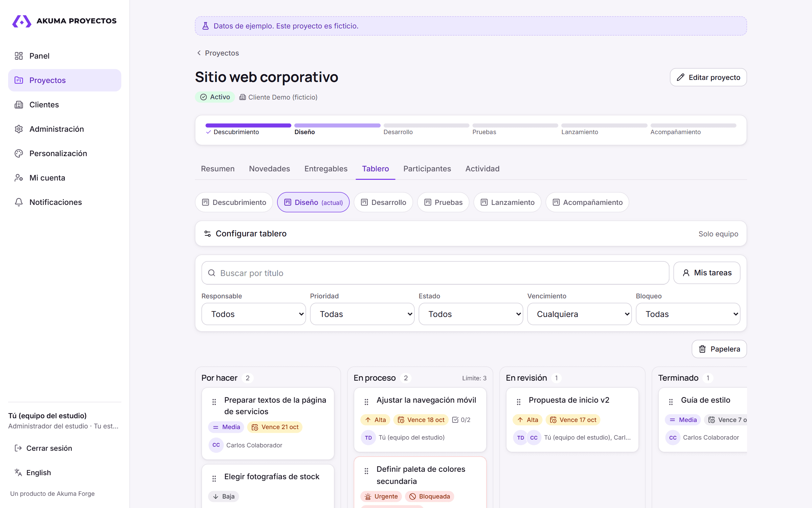
Task: Open the Definir paleta de colores secundaria card
Action: click(421, 475)
